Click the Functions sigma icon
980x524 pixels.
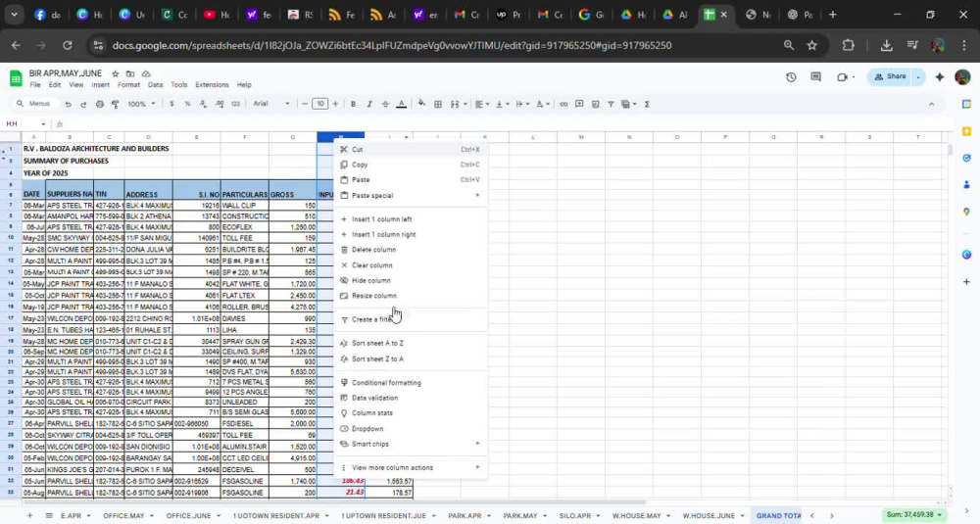point(647,104)
